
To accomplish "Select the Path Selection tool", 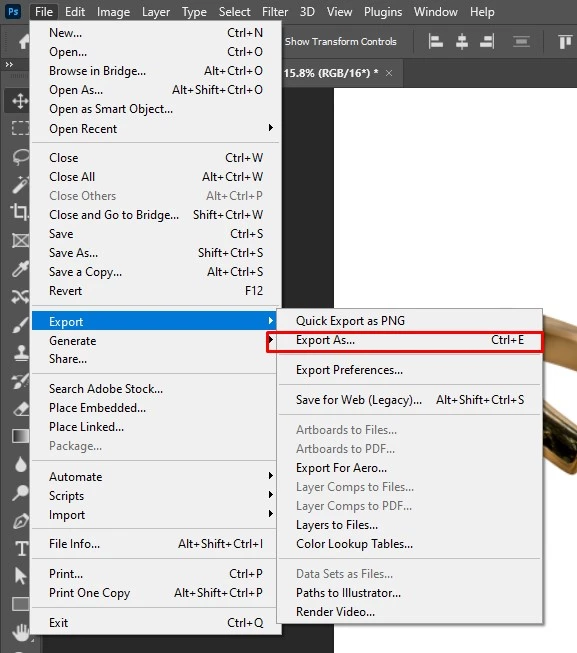I will click(x=19, y=576).
